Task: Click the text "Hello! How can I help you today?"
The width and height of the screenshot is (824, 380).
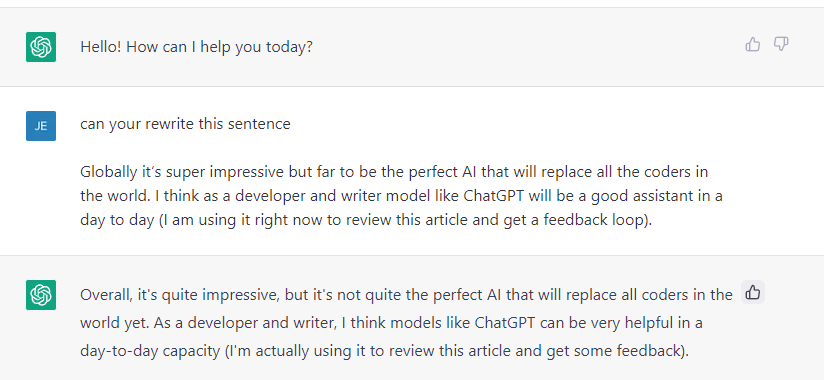Action: (197, 47)
